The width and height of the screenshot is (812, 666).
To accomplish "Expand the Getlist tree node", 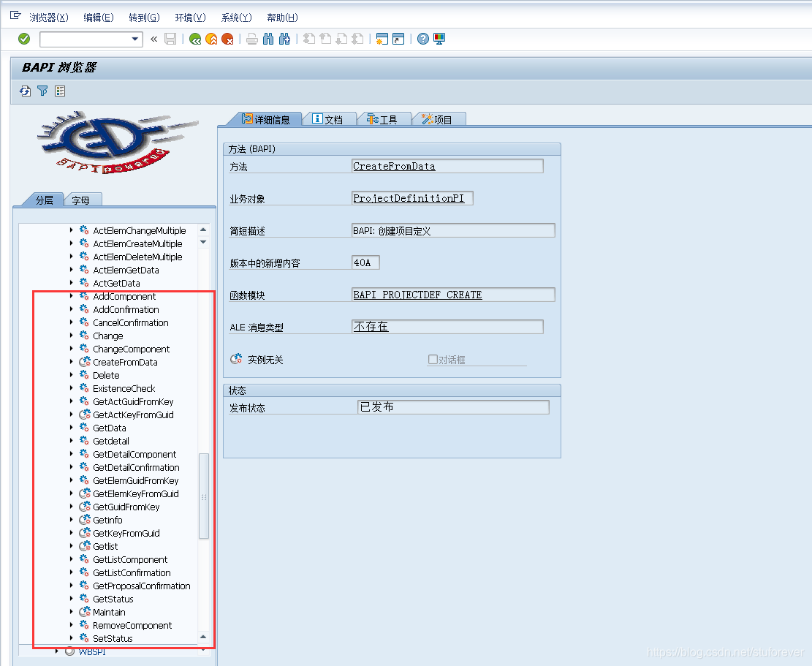I will tap(72, 546).
